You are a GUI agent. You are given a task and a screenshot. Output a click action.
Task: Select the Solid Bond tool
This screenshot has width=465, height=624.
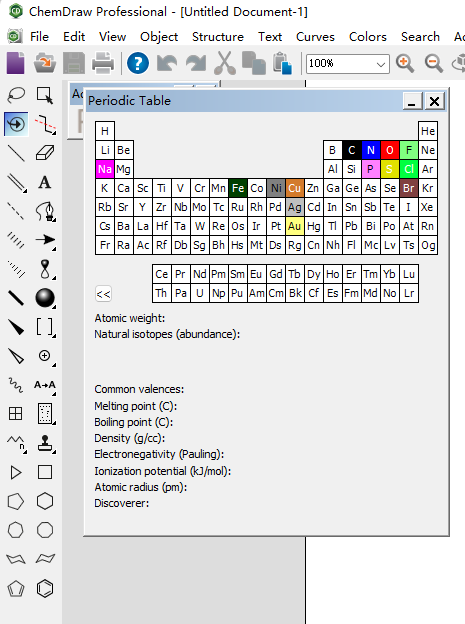point(16,153)
